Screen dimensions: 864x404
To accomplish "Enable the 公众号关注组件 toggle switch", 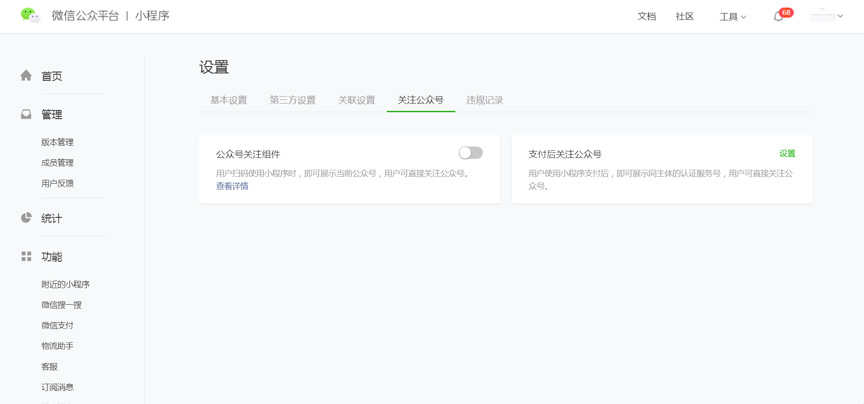I will [x=470, y=153].
